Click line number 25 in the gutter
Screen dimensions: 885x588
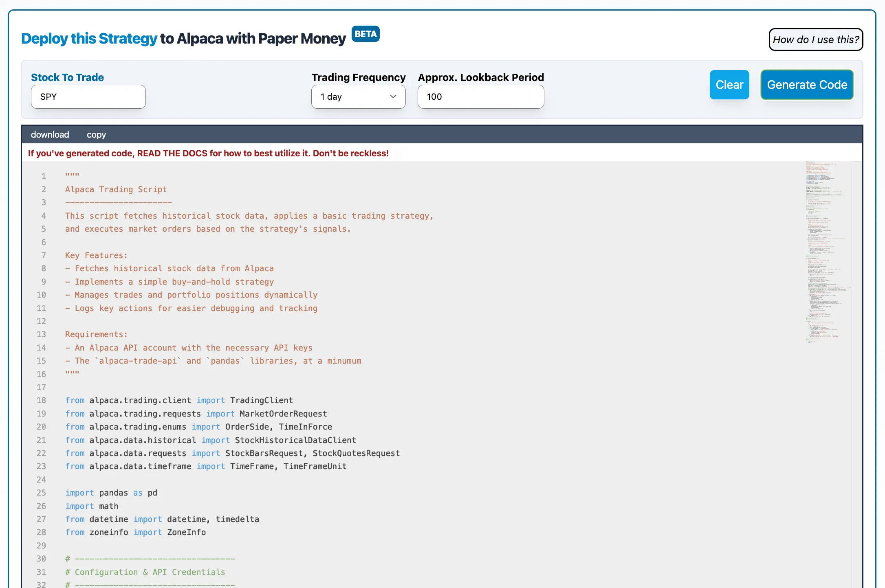point(42,493)
